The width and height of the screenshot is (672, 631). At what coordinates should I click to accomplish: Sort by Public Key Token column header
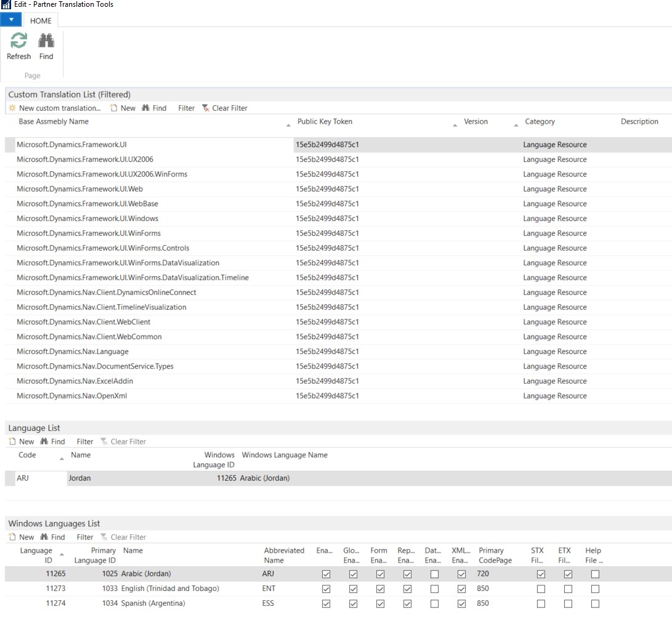325,122
